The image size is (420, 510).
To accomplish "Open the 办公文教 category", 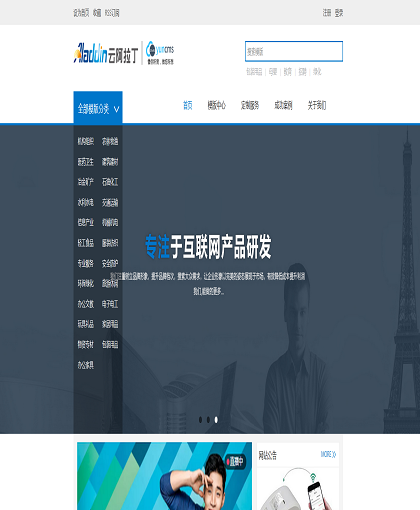I will [x=86, y=304].
